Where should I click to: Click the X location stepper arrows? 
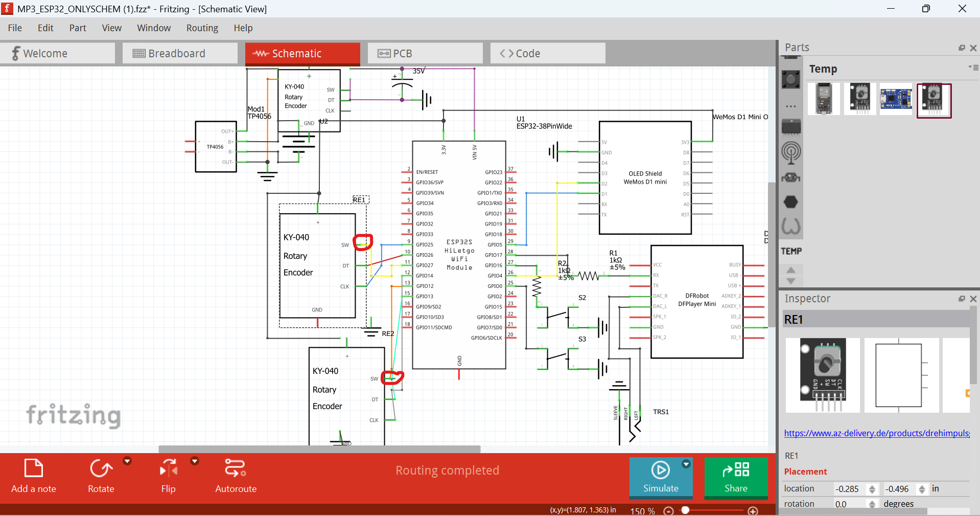(872, 489)
